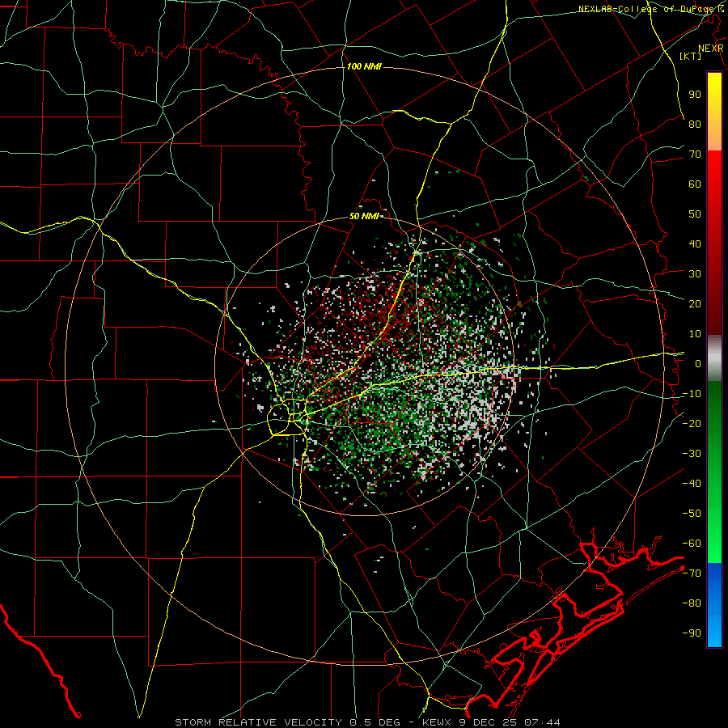This screenshot has width=728, height=728.
Task: Click the -40 value on the velocity scale
Action: pyautogui.click(x=692, y=484)
